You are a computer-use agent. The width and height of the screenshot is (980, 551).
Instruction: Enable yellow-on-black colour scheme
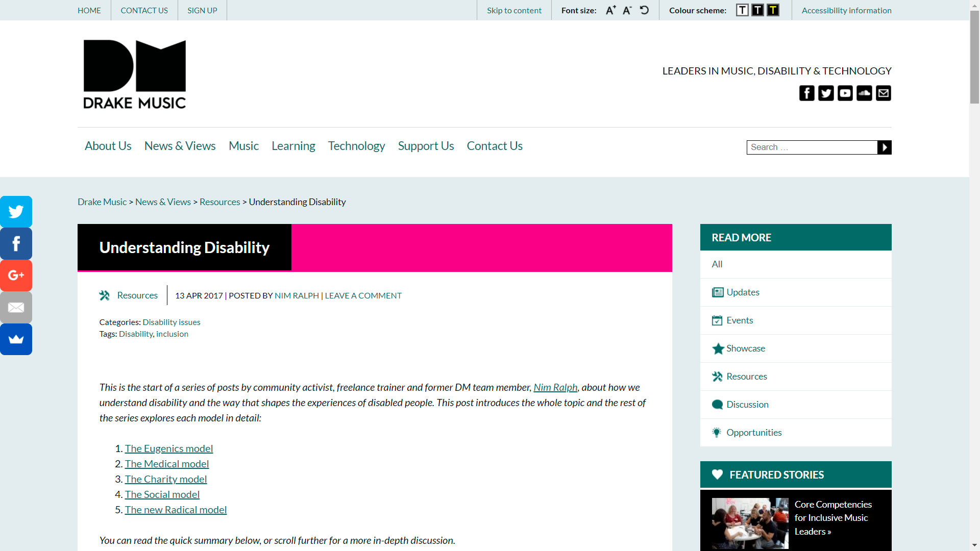[773, 10]
